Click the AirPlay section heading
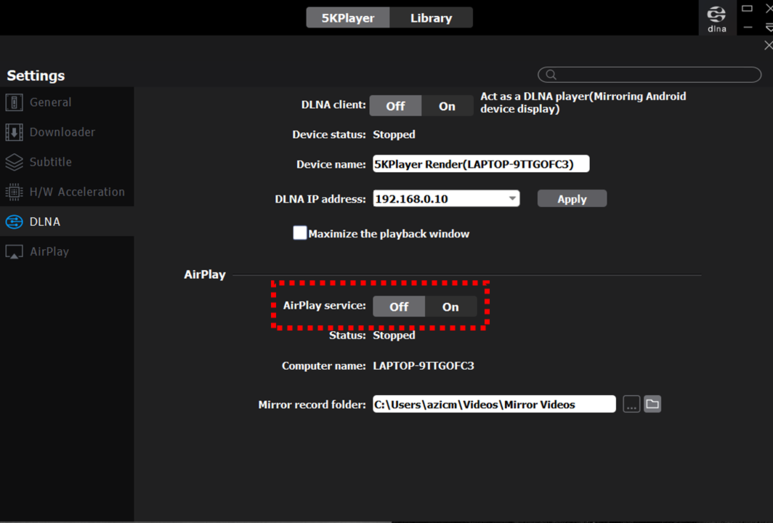The height and width of the screenshot is (523, 773). pos(205,275)
